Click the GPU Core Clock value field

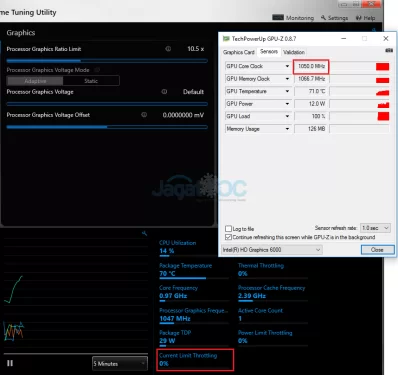pyautogui.click(x=311, y=66)
